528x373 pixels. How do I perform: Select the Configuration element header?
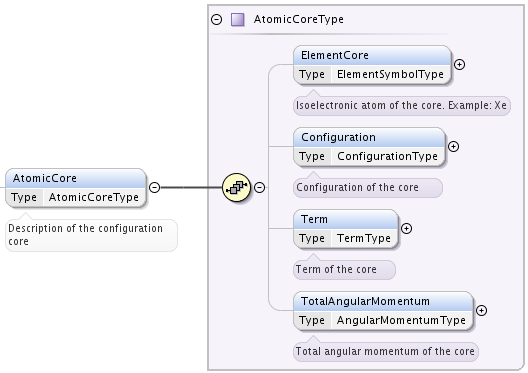(x=369, y=137)
